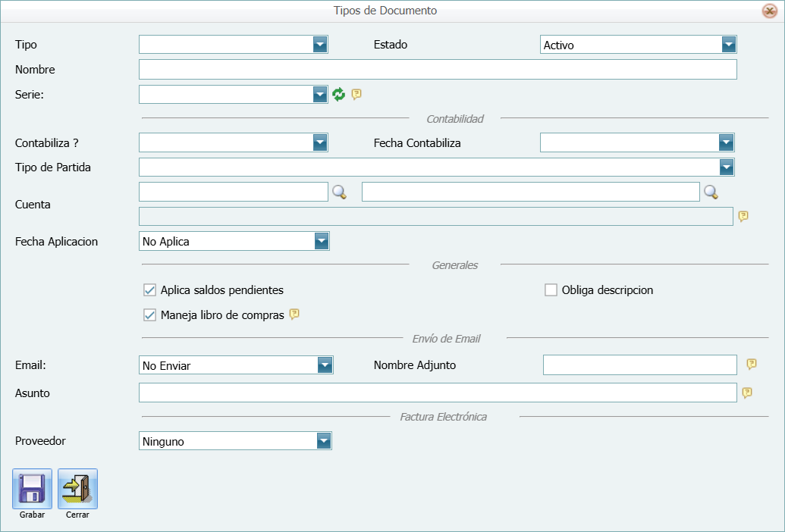Click the magnifier beside second Cuenta field
This screenshot has width=785, height=532.
coord(711,192)
